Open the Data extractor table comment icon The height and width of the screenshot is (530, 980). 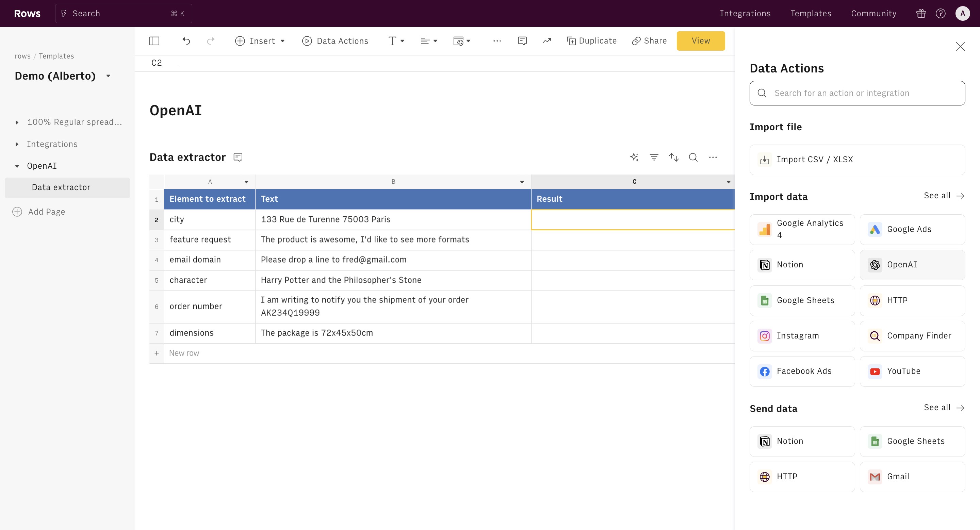coord(238,158)
